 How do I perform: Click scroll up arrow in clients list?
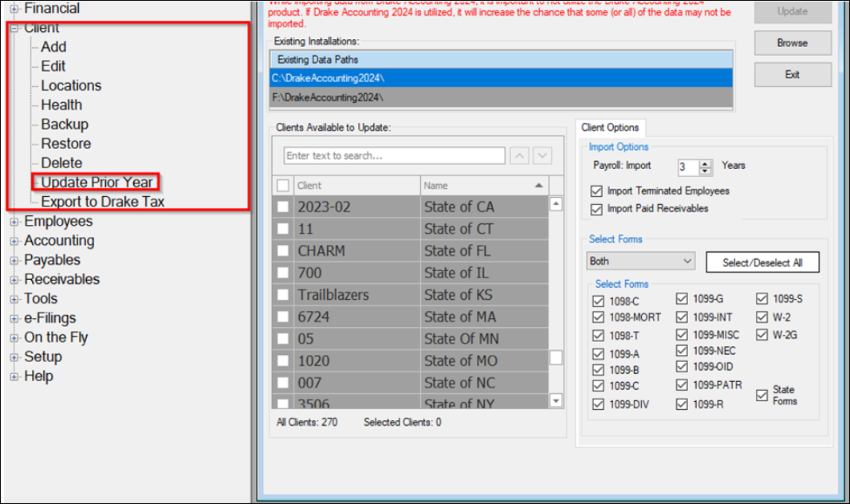[x=556, y=204]
